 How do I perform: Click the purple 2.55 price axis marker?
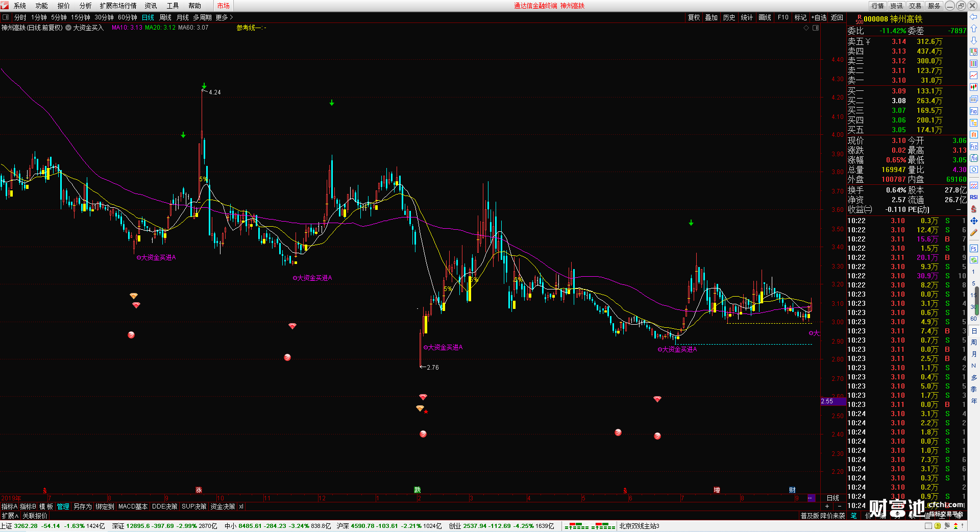tap(832, 401)
